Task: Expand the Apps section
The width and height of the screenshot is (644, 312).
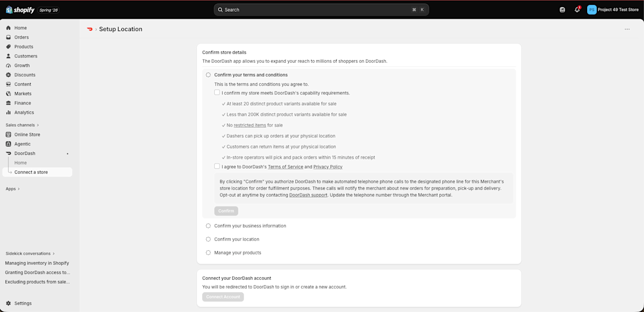Action: point(13,189)
